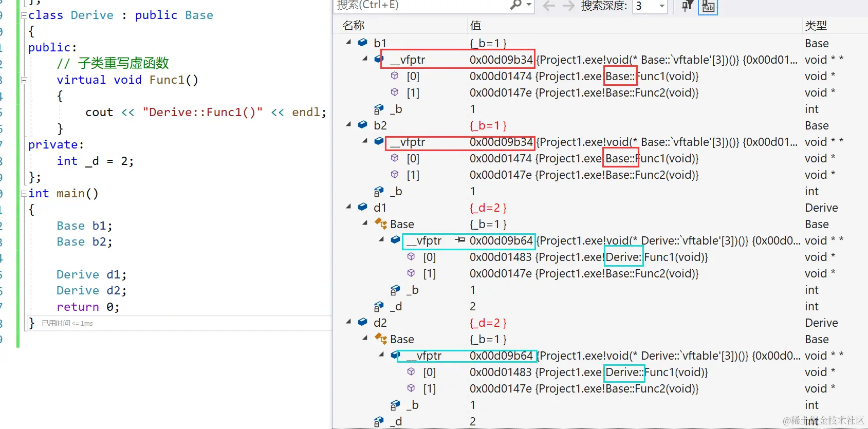The width and height of the screenshot is (868, 429).
Task: Click the elapsed time '已用时间 <= 1ms' hint
Action: [x=67, y=323]
